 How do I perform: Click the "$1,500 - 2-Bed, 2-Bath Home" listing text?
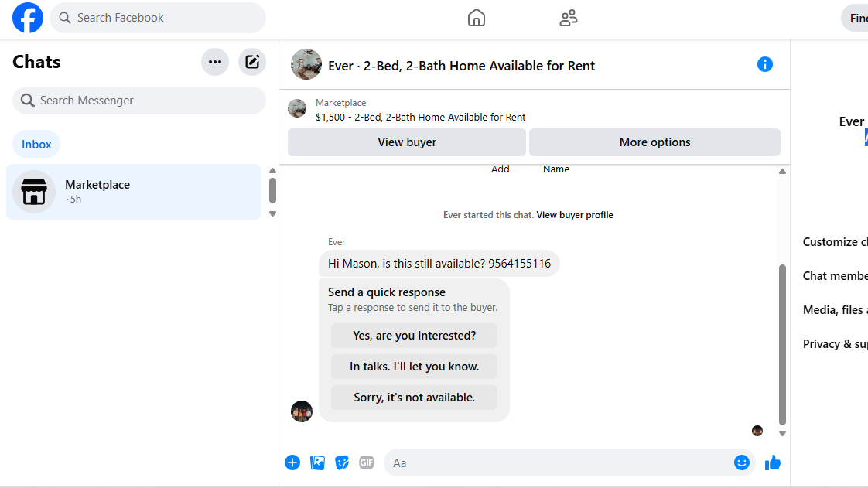point(421,118)
